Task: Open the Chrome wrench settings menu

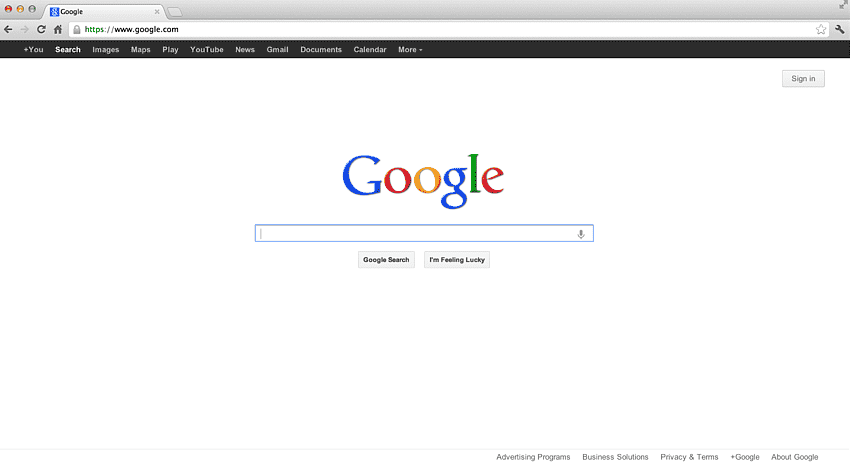Action: [840, 29]
